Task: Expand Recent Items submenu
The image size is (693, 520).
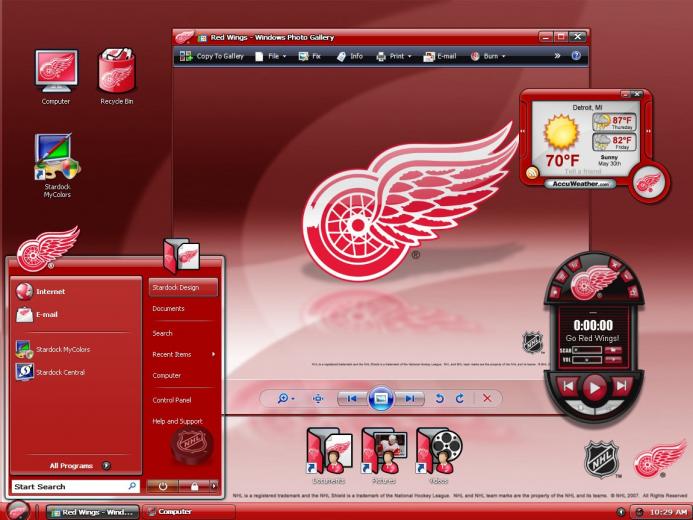Action: coord(183,354)
